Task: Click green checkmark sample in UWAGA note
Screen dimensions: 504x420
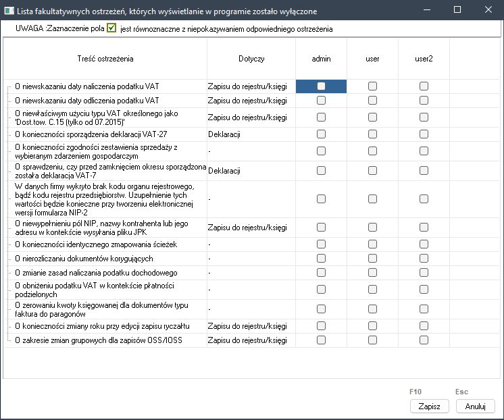Action: (x=111, y=28)
